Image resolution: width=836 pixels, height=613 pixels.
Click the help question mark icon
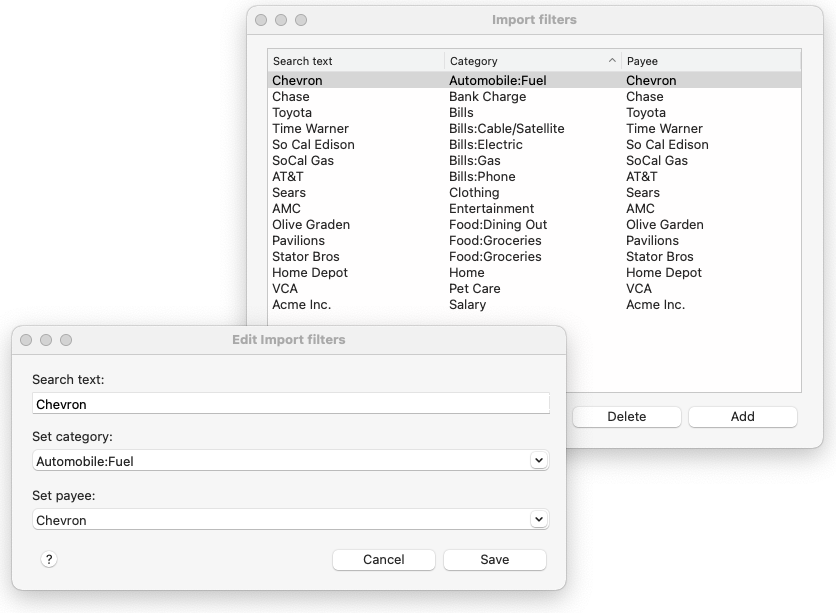(49, 559)
